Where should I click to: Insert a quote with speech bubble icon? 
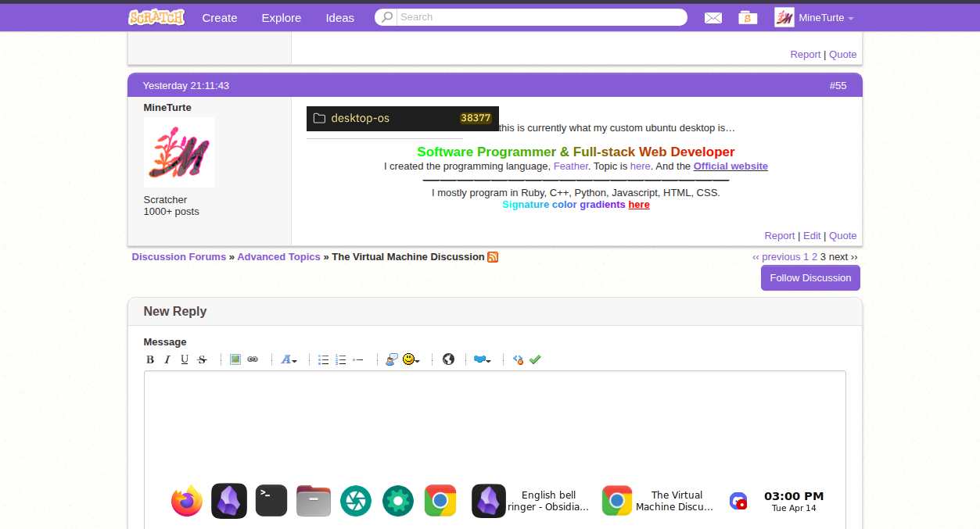(x=392, y=359)
